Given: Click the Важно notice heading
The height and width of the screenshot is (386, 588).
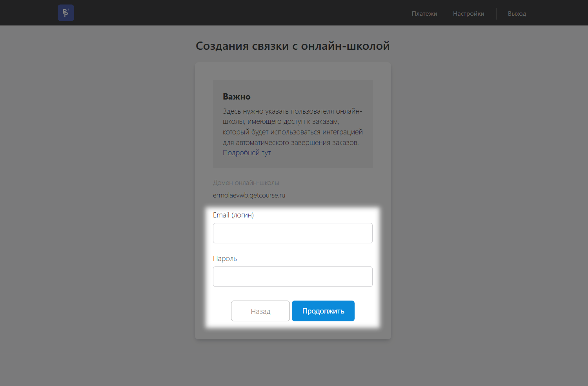Looking at the screenshot, I should coord(237,97).
